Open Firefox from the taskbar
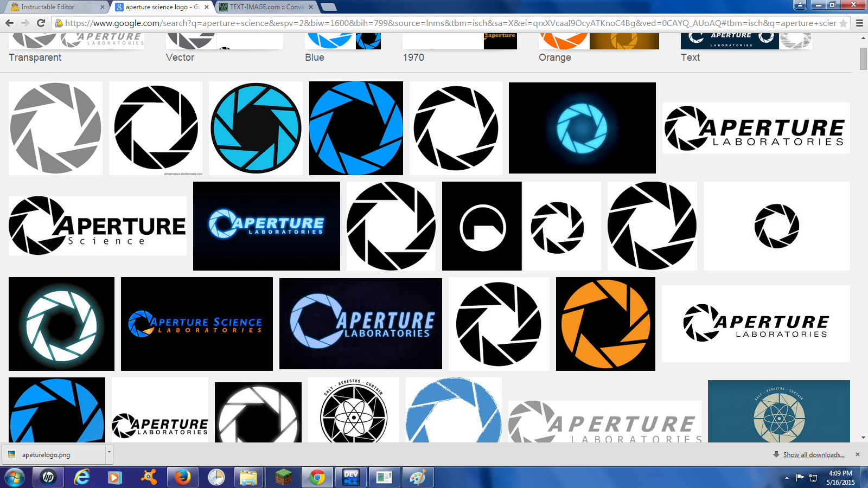 tap(182, 478)
